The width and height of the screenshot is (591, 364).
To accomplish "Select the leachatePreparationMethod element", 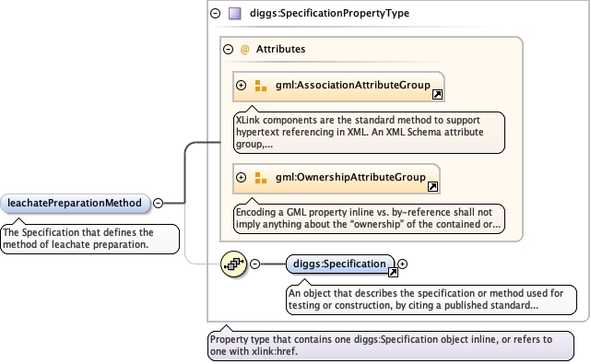I will [75, 204].
